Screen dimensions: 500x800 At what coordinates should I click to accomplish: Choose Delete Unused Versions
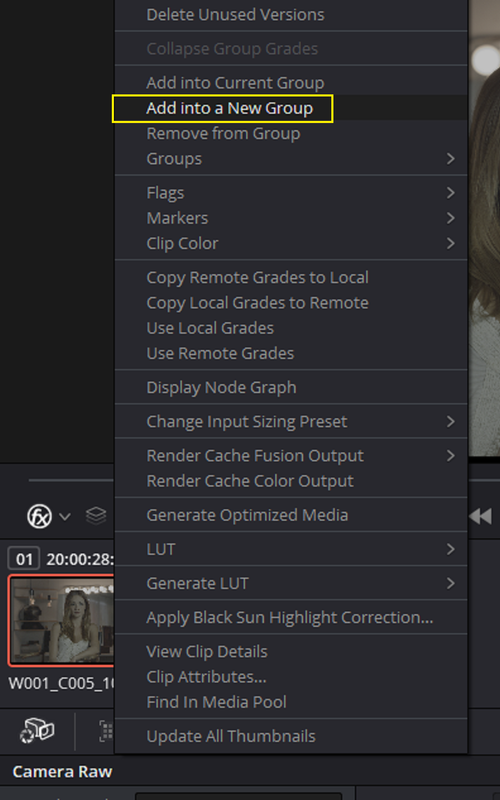291,15
